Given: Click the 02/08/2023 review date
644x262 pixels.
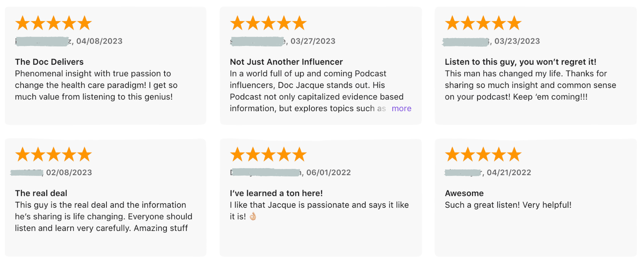Looking at the screenshot, I should pos(69,172).
